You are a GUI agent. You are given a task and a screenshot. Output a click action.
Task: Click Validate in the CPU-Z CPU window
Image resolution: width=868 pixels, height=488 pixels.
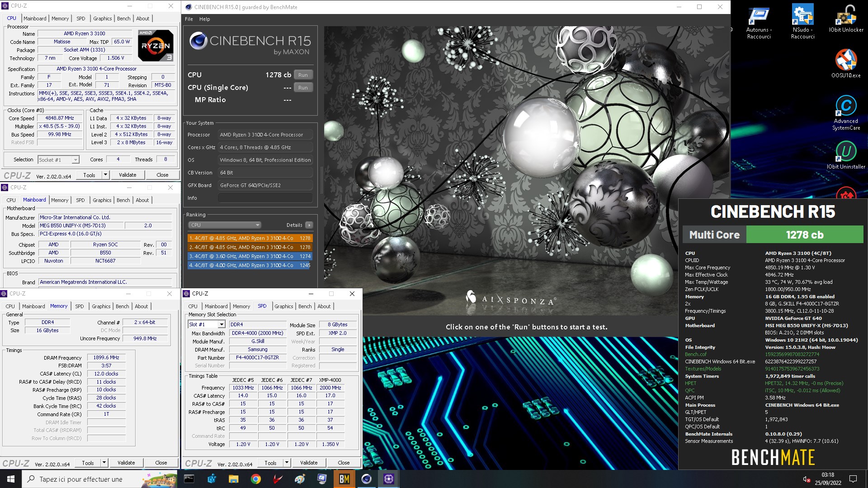point(127,175)
